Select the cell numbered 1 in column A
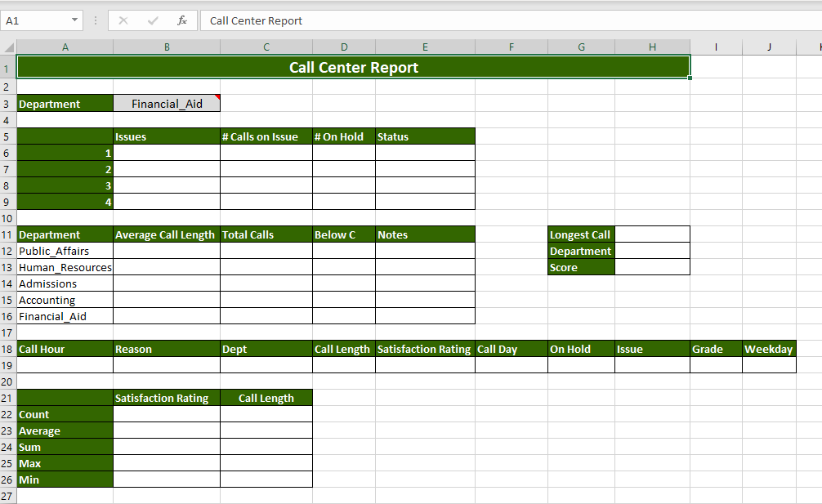 tap(65, 153)
